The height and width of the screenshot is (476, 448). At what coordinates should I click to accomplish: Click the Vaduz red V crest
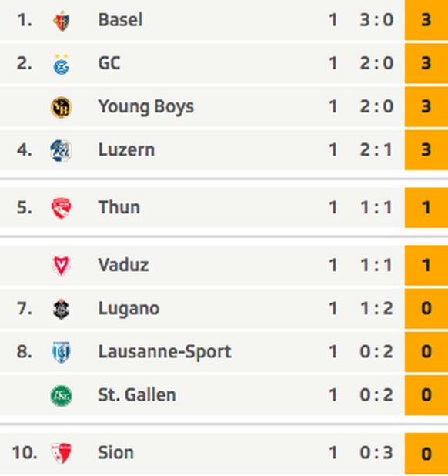point(61,266)
